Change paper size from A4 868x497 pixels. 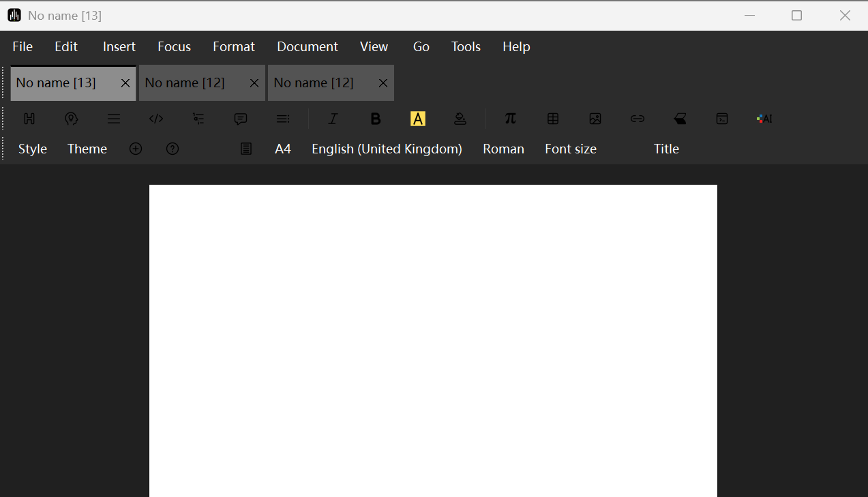(x=283, y=149)
